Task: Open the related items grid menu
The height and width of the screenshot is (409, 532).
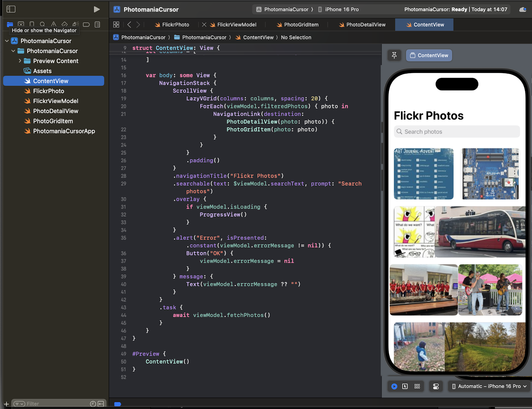Action: coord(116,25)
